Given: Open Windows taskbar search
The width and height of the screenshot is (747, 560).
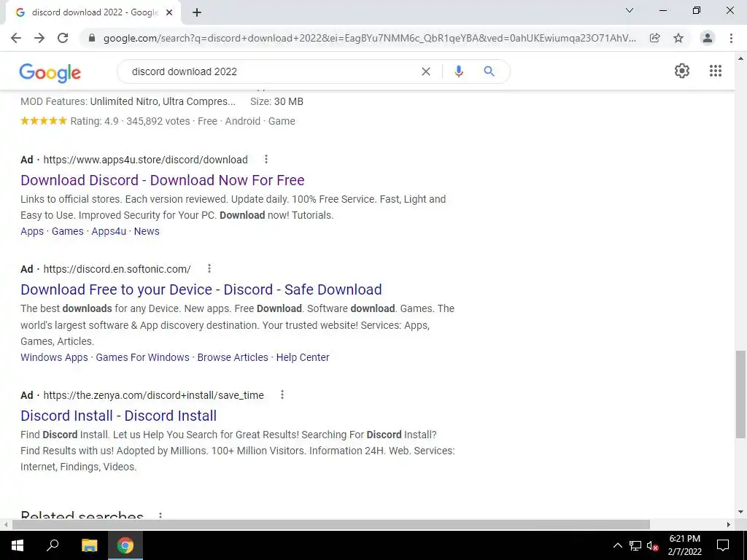Looking at the screenshot, I should point(53,545).
